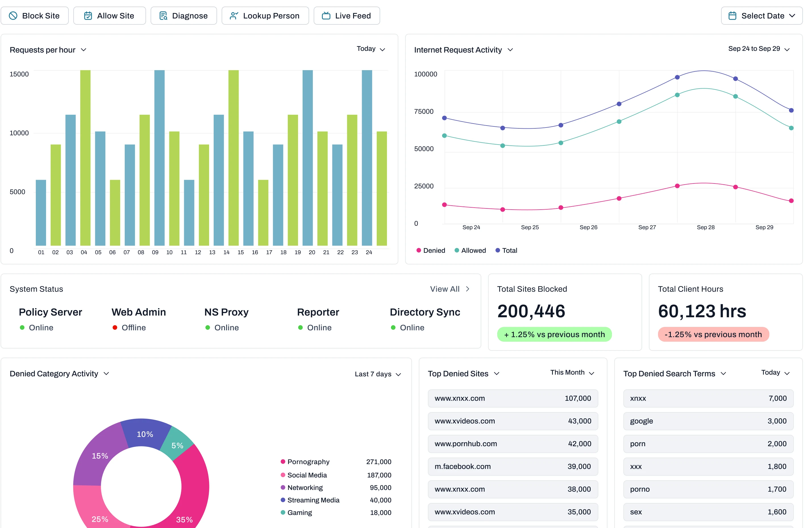The width and height of the screenshot is (812, 528).
Task: Expand the Select Date dropdown chevron
Action: point(792,16)
